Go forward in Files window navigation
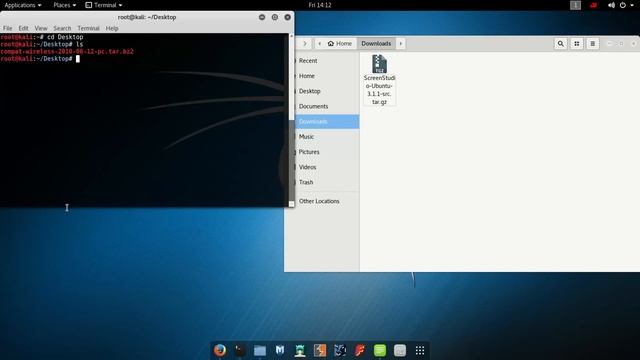 304,43
